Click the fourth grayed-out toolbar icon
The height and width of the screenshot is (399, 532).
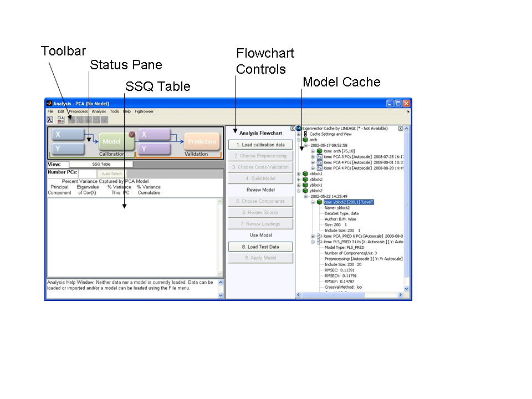pyautogui.click(x=96, y=120)
